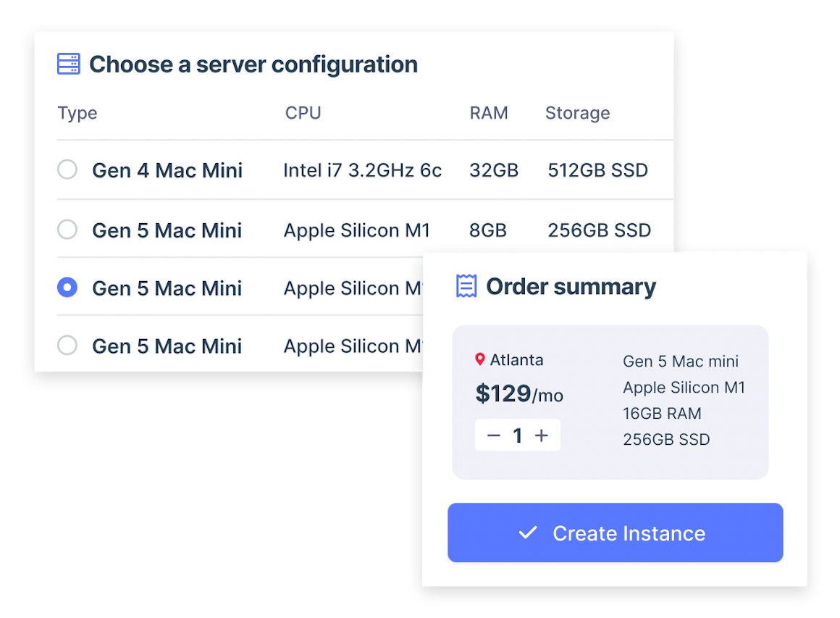Click Apple Silicon M1 in order summary
This screenshot has height=618, width=840.
[x=684, y=388]
